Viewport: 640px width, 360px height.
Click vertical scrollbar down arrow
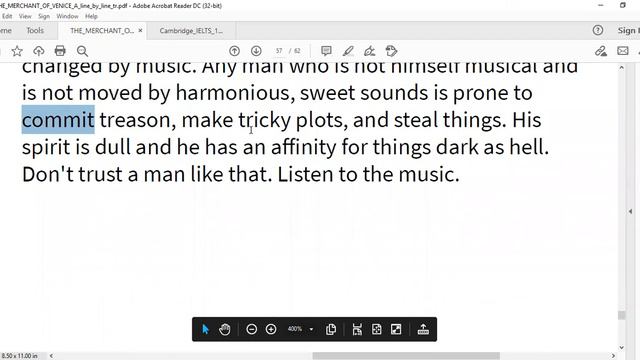click(621, 348)
